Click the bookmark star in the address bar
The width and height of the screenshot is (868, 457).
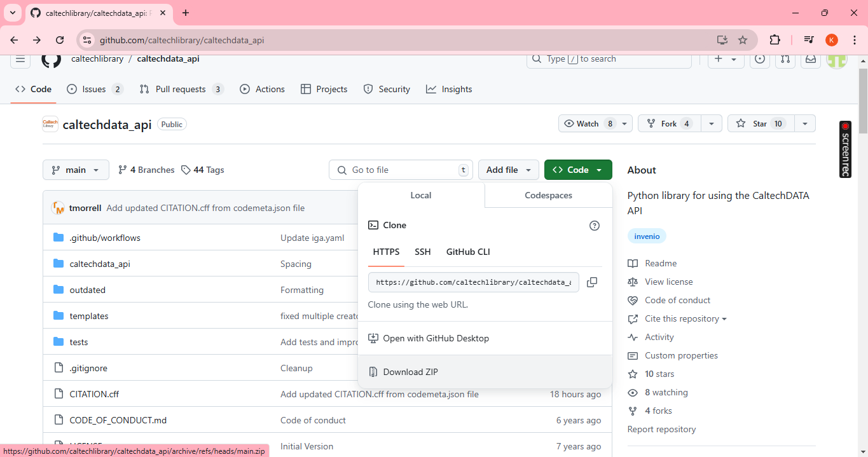[743, 40]
